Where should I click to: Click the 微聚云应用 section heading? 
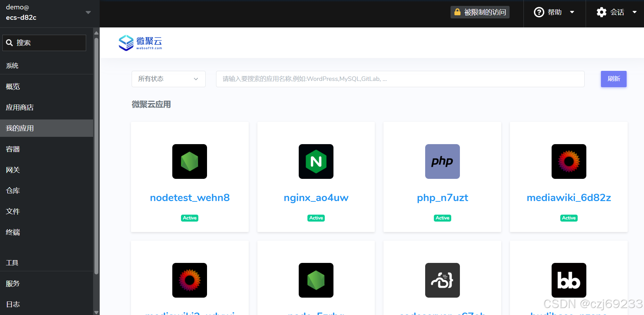tap(151, 104)
